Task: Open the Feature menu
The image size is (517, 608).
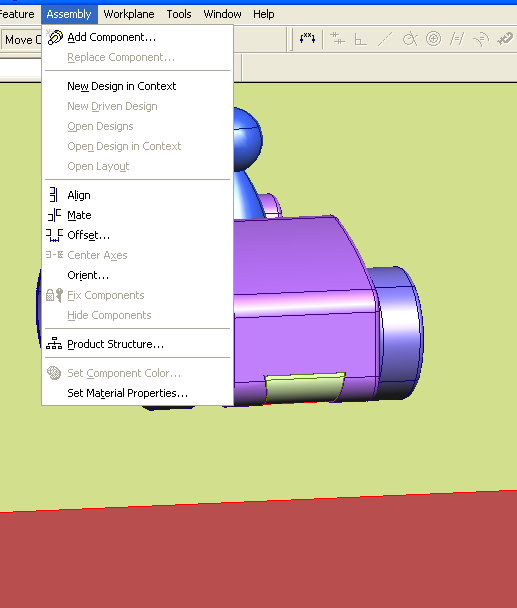Action: pos(17,14)
